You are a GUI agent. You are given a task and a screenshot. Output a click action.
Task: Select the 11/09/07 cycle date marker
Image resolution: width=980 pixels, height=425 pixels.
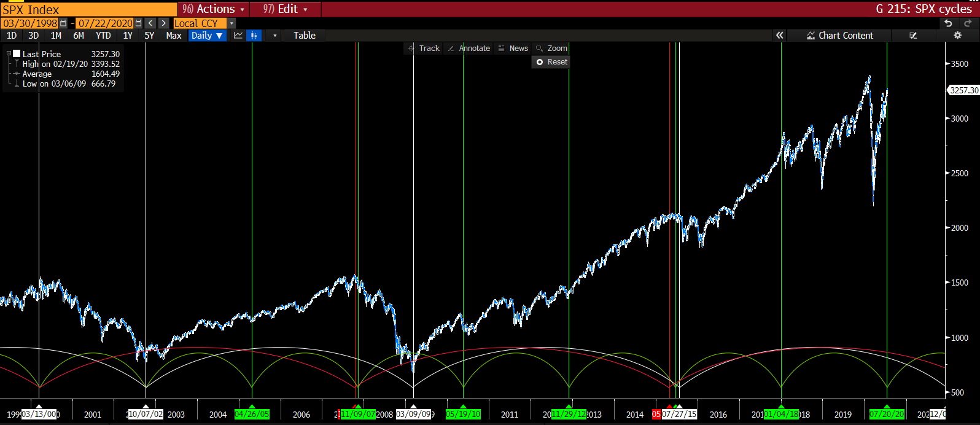[358, 415]
